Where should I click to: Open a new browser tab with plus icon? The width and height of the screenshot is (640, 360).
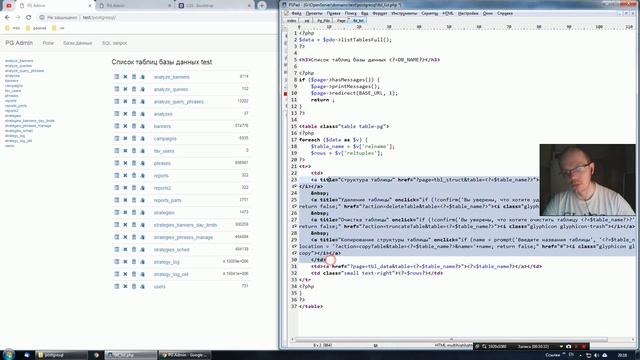click(262, 6)
